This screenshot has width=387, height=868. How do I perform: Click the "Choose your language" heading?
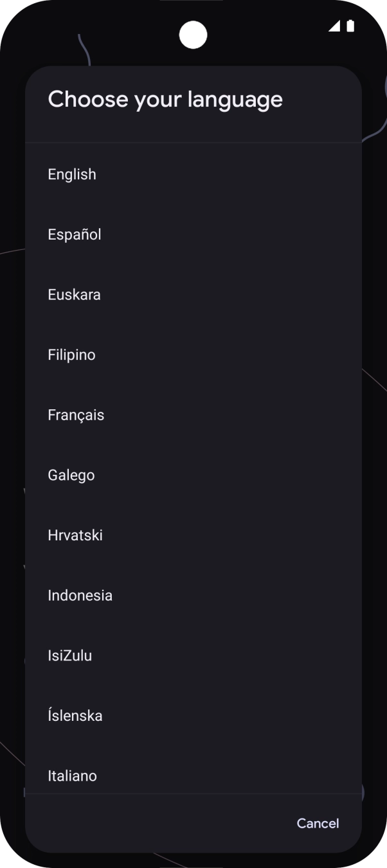[x=165, y=100]
